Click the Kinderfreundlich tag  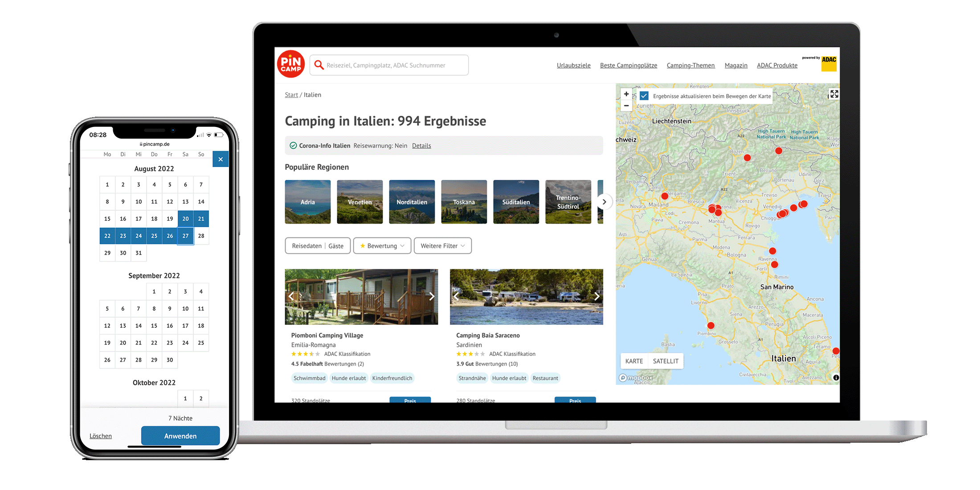click(x=392, y=378)
